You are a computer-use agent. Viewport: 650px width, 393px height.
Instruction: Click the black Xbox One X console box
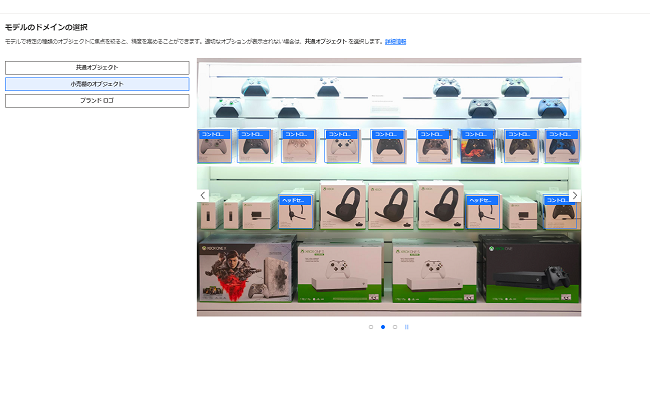(529, 268)
